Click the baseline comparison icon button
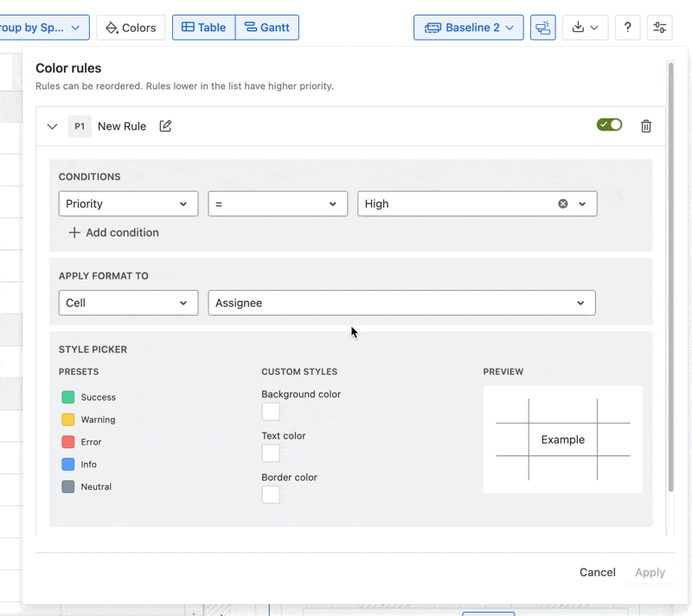This screenshot has width=692, height=616. tap(542, 28)
